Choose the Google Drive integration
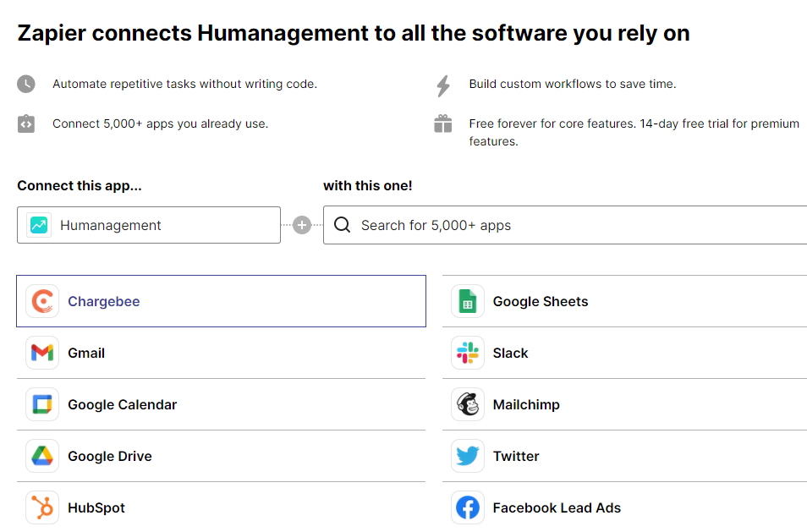Screen dimensions: 807x532 click(x=222, y=456)
